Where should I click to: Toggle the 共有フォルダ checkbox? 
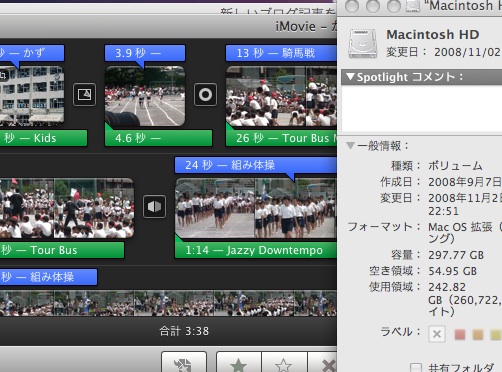(415, 367)
